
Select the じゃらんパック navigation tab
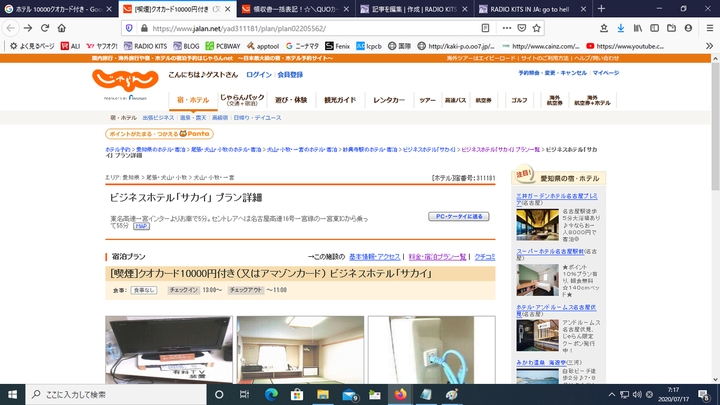[242, 100]
